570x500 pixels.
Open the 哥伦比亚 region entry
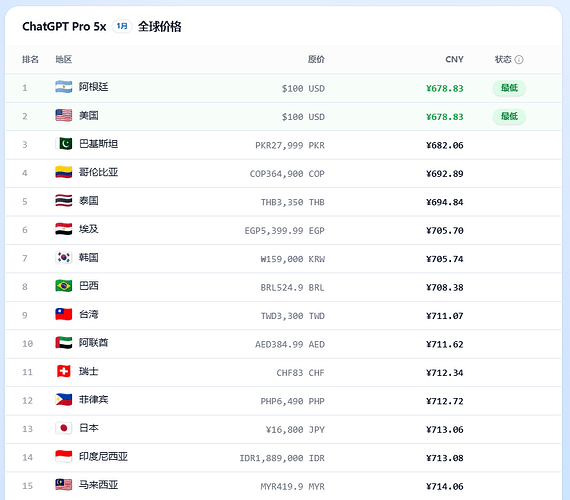99,172
